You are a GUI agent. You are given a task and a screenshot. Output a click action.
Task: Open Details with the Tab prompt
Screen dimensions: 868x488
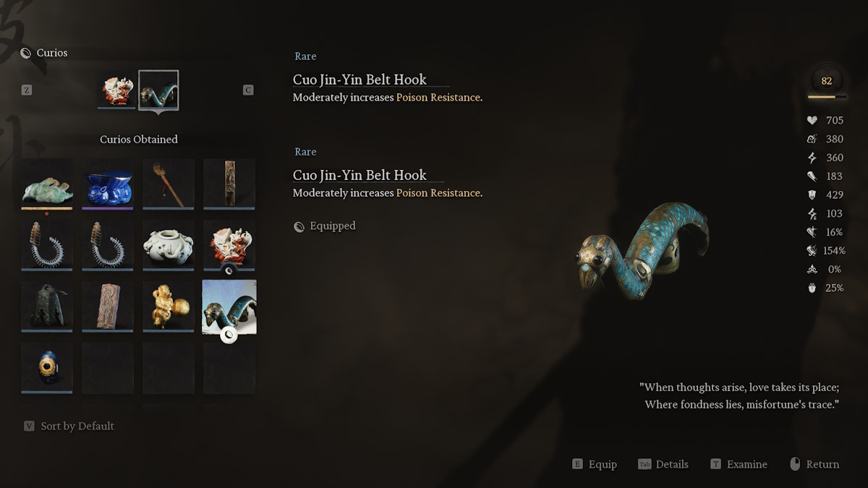(663, 464)
